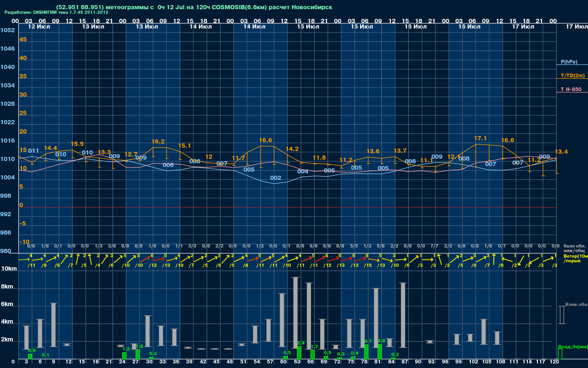The image size is (588, 368).
Task: Click hour 33 on the bottom axis
Action: pos(162,362)
